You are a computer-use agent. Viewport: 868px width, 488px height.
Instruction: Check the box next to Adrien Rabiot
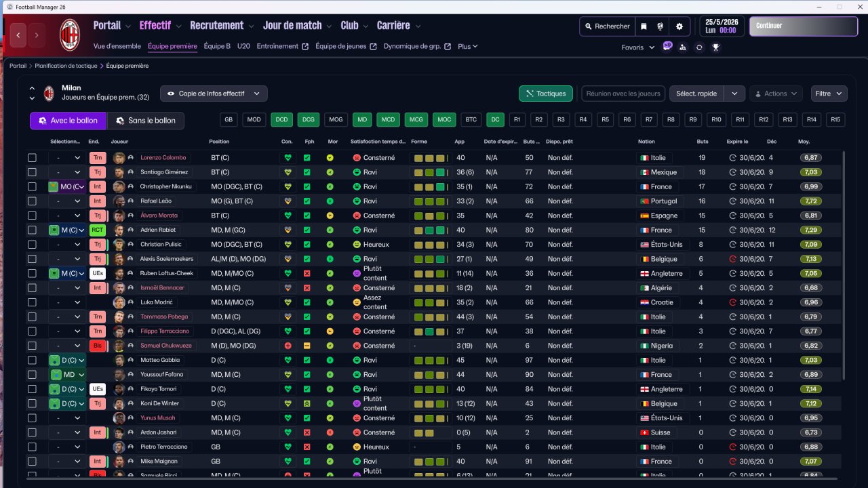coord(32,230)
